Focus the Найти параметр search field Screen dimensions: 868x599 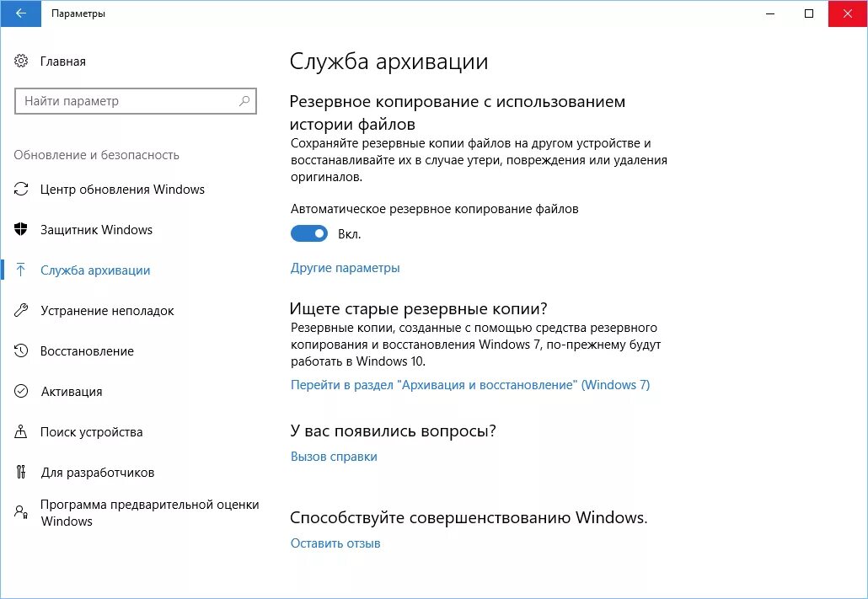point(126,101)
